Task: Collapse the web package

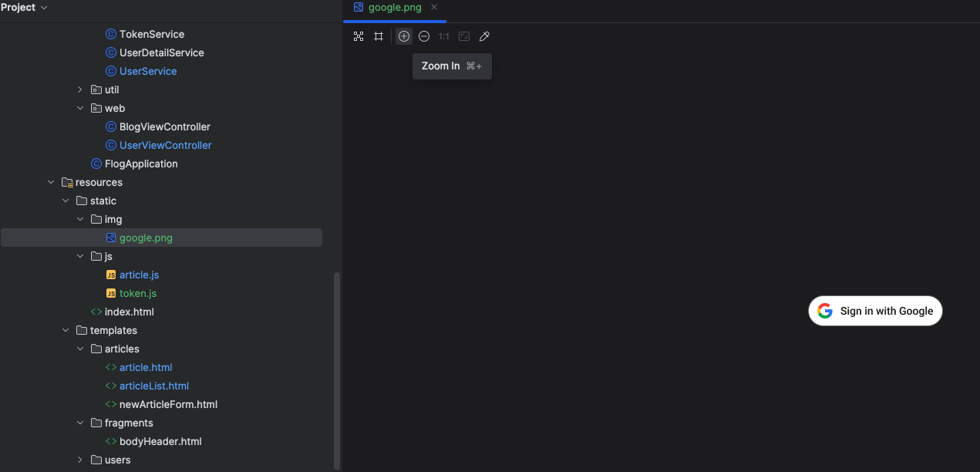Action: point(80,108)
